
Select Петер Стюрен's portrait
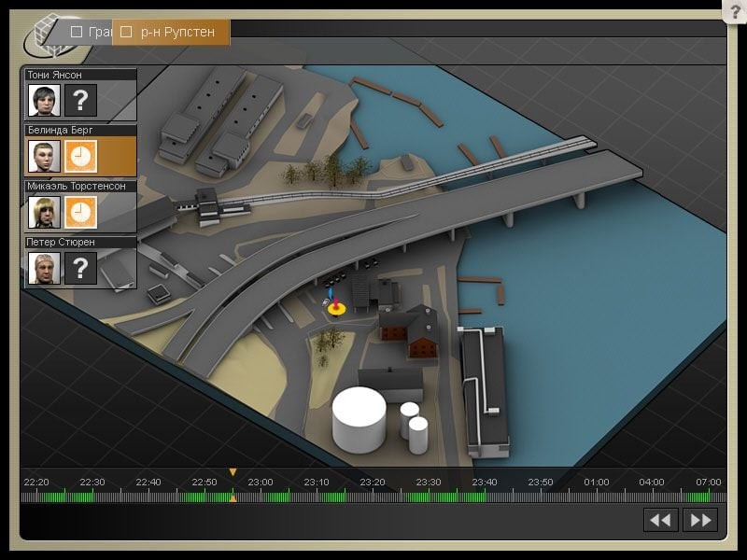click(44, 268)
